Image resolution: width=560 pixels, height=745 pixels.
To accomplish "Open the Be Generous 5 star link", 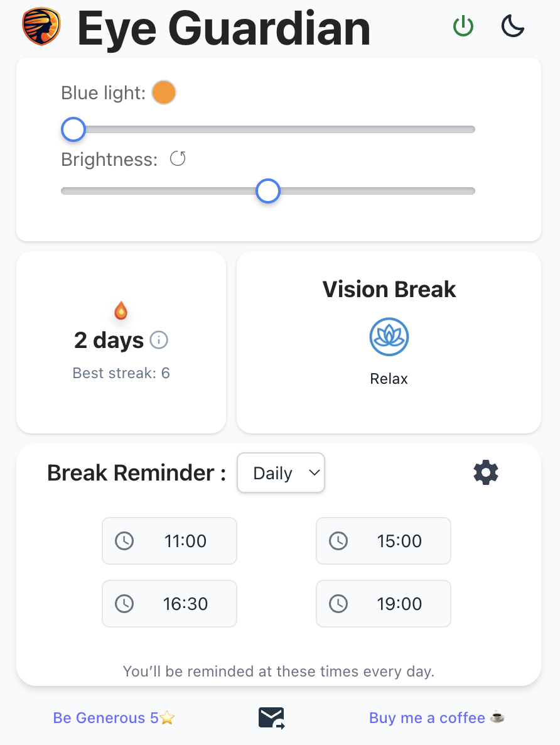I will coord(114,718).
